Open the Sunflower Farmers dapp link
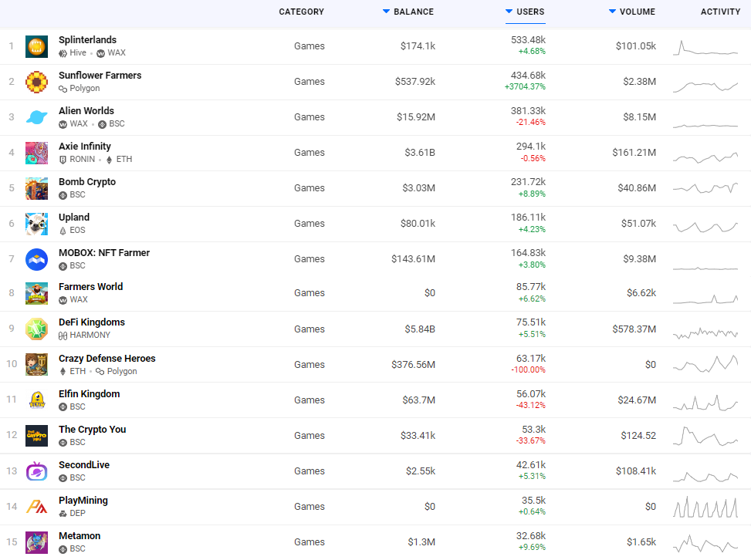The width and height of the screenshot is (751, 560). 100,75
